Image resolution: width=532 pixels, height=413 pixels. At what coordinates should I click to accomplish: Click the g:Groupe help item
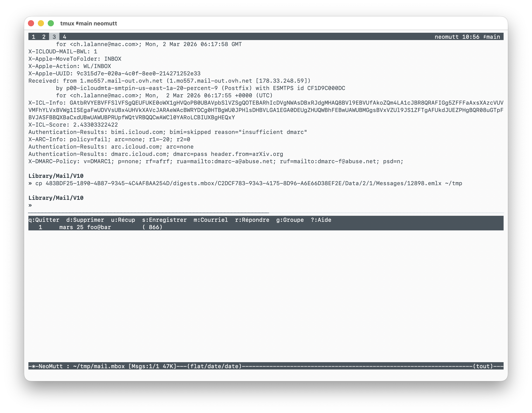pyautogui.click(x=290, y=220)
